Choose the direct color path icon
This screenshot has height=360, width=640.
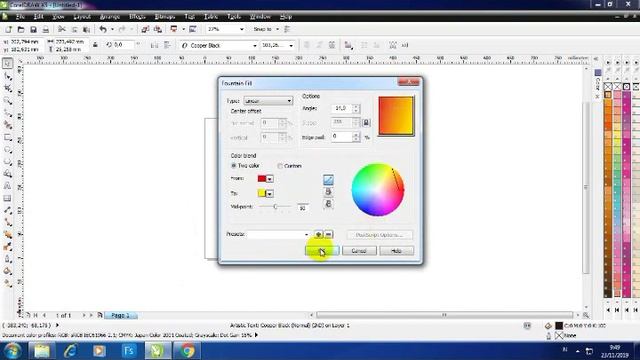(x=328, y=180)
